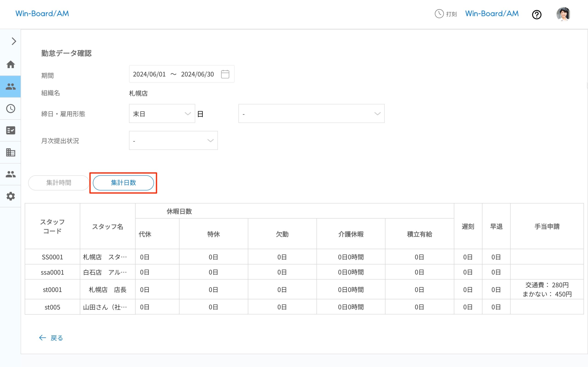Open the lower people icon in sidebar
This screenshot has width=588, height=367.
coord(11,174)
